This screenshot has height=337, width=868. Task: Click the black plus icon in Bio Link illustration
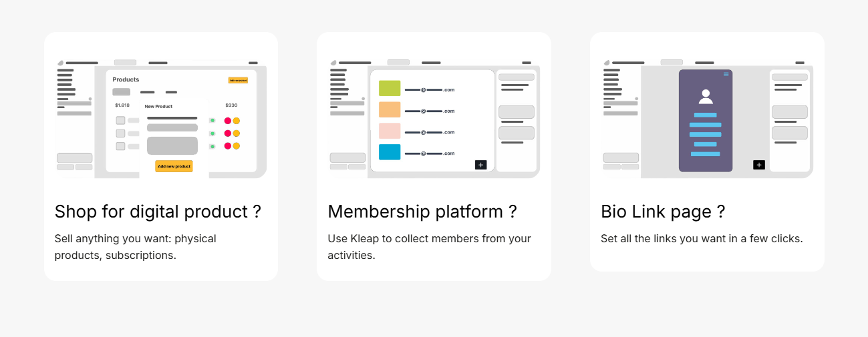759,165
